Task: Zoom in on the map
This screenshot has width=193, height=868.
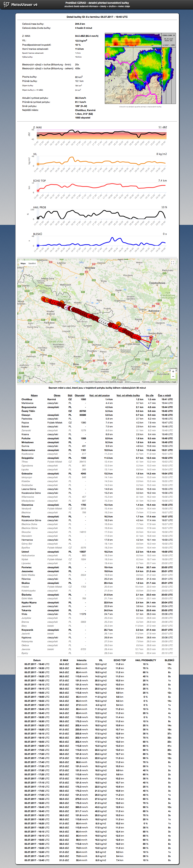Action: point(173,372)
